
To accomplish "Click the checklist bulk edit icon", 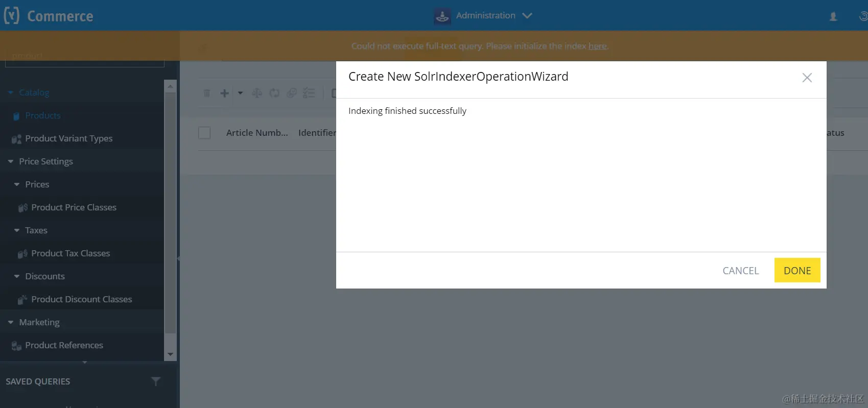I will coord(309,93).
